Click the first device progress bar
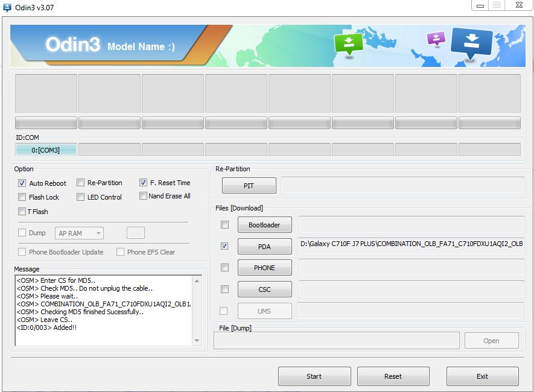Image resolution: width=534 pixels, height=392 pixels. (x=46, y=122)
